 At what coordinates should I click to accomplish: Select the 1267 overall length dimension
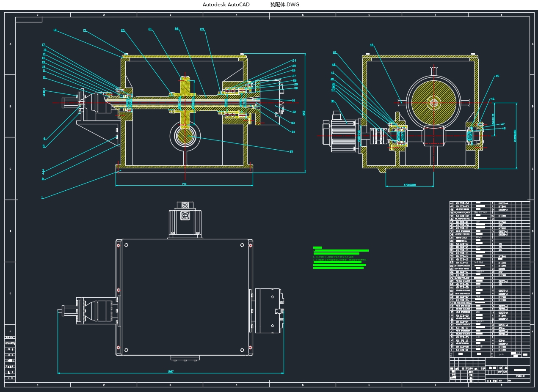[x=171, y=371]
